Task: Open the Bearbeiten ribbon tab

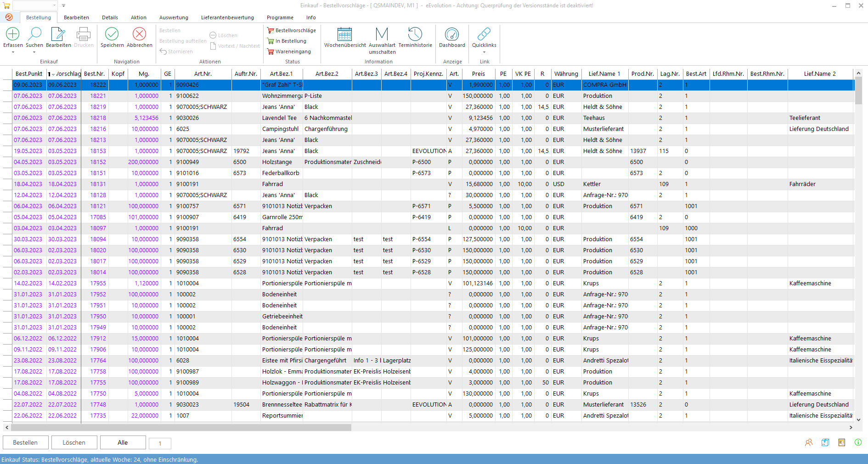Action: tap(76, 17)
